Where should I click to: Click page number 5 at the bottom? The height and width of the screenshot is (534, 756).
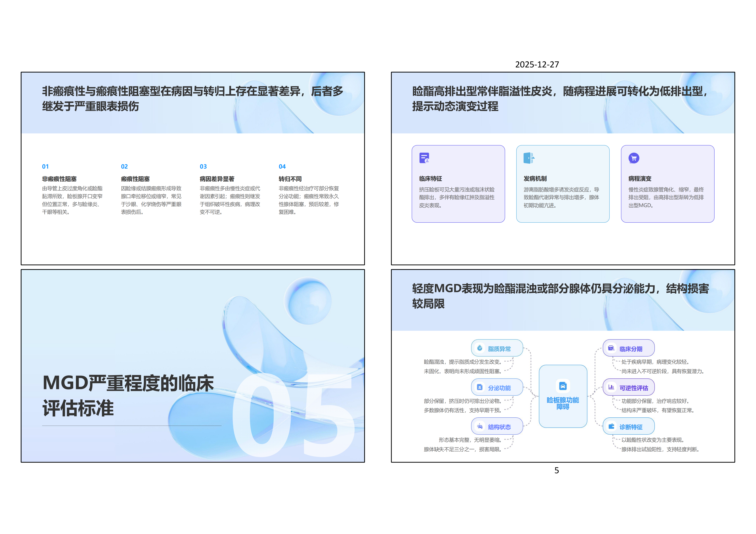pos(556,471)
